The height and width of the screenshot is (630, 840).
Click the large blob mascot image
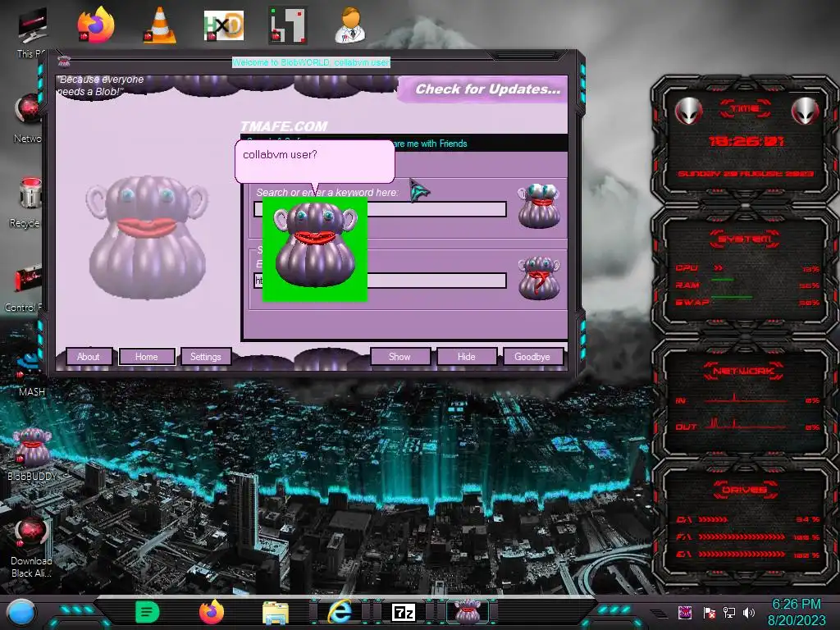(146, 236)
